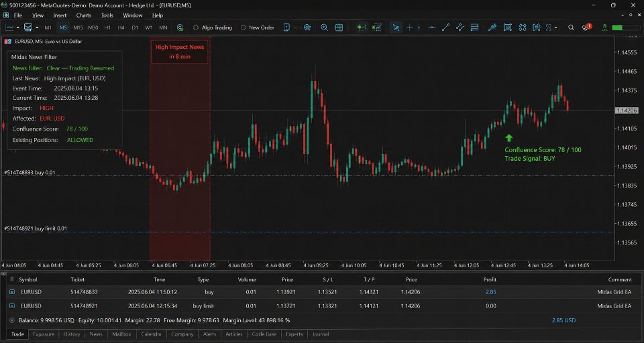Click the account level icon
Viewport: 644px width, 343px height.
[604, 27]
